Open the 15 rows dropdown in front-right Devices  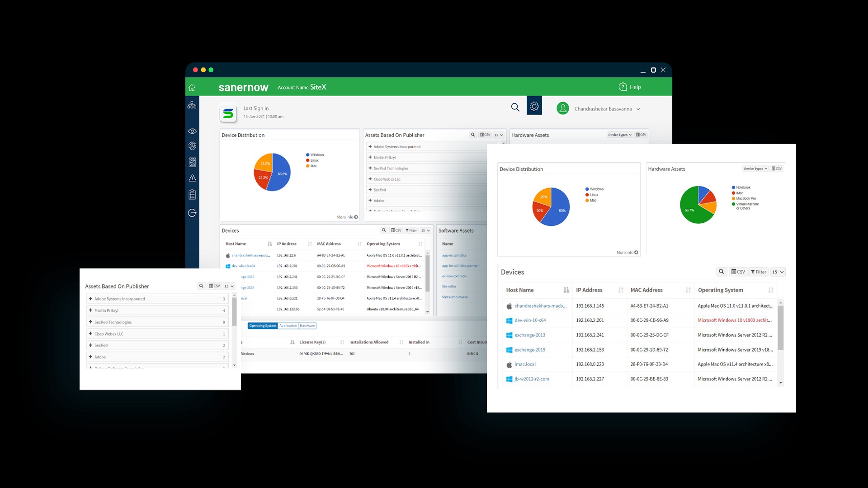(x=778, y=272)
